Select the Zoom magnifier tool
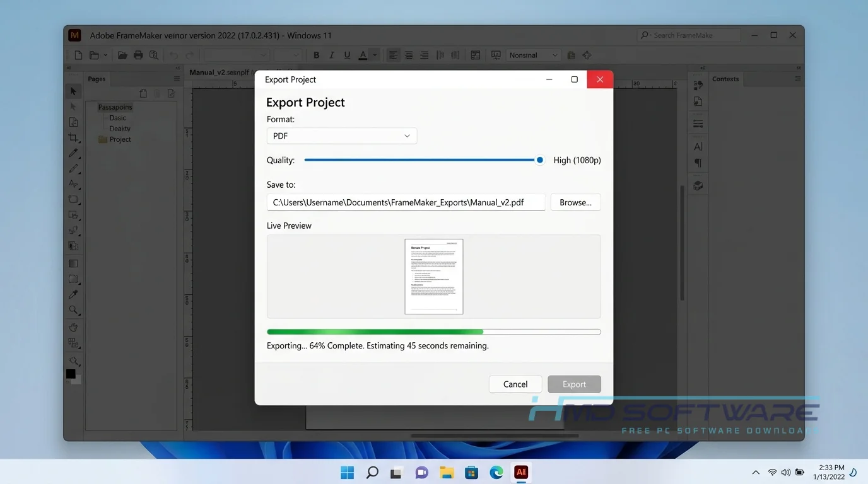Image resolution: width=868 pixels, height=484 pixels. [x=74, y=310]
